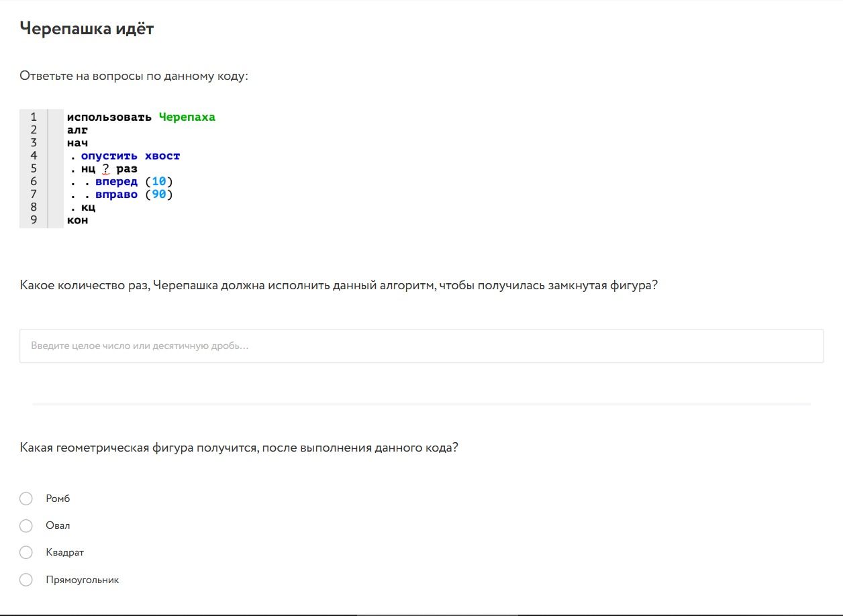Click the нач keyword on line 3
The image size is (843, 616).
78,143
